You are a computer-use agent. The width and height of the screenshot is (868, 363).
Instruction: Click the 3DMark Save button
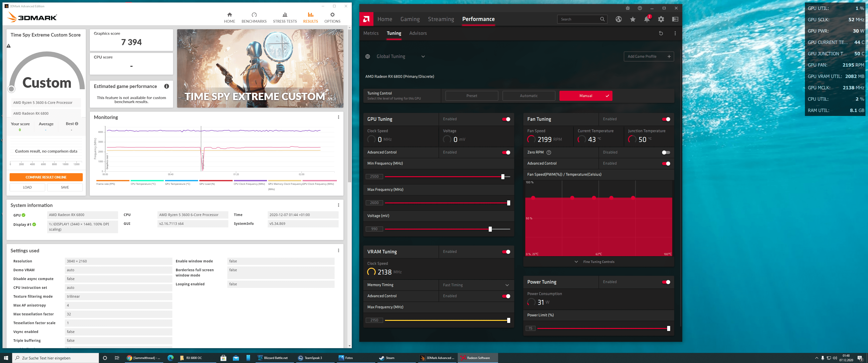[65, 187]
